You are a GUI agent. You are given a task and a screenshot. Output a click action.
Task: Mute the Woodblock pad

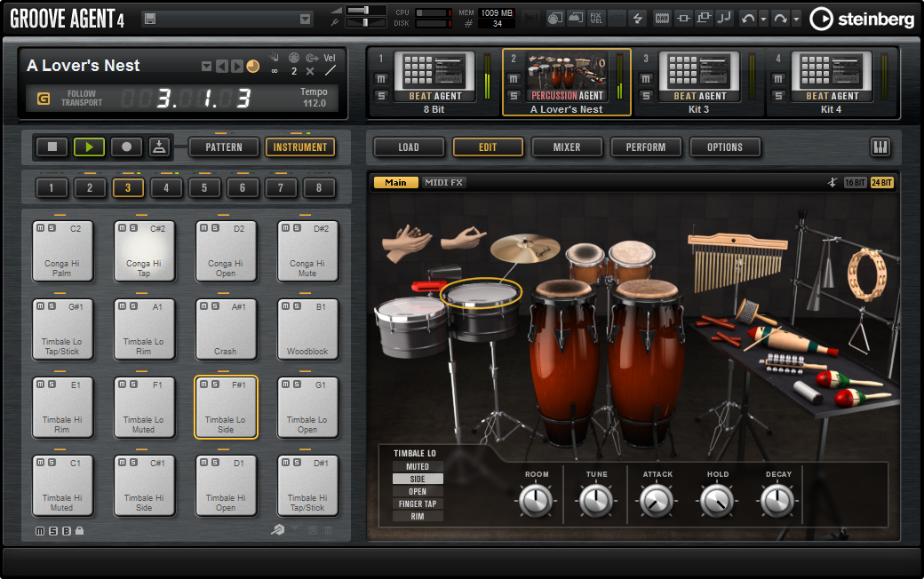[x=286, y=306]
